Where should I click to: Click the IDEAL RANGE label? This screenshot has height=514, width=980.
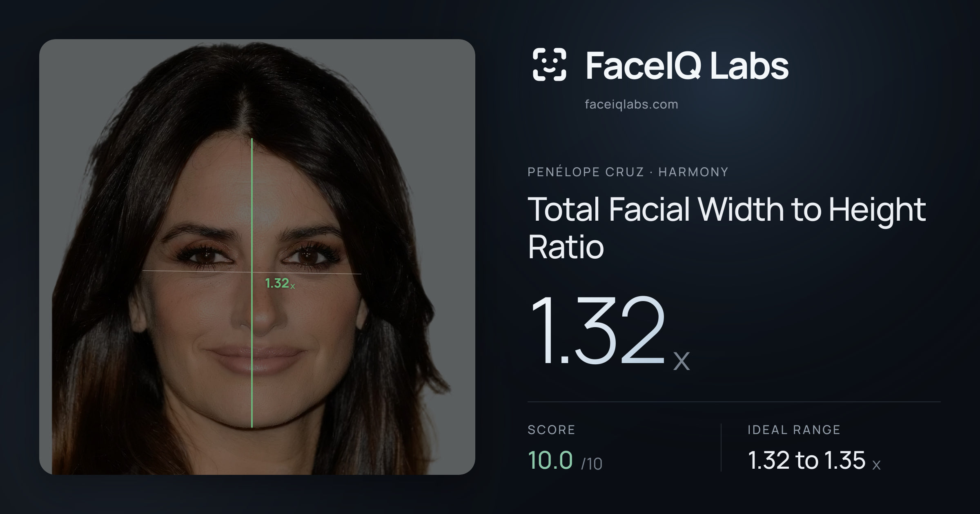point(794,430)
